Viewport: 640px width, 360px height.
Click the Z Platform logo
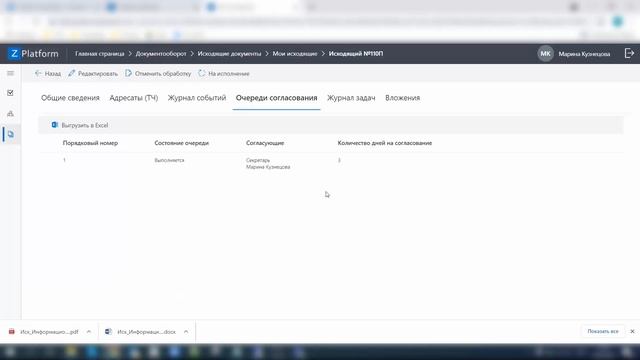pos(33,53)
